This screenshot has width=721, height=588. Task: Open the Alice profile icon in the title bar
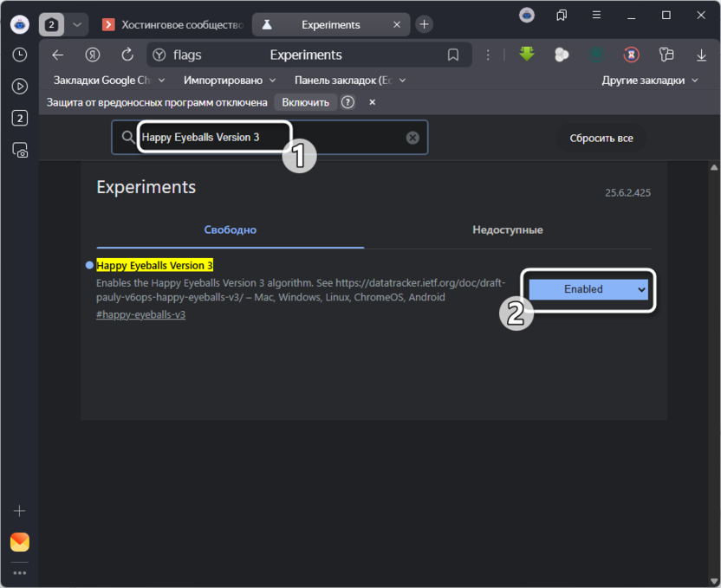527,16
